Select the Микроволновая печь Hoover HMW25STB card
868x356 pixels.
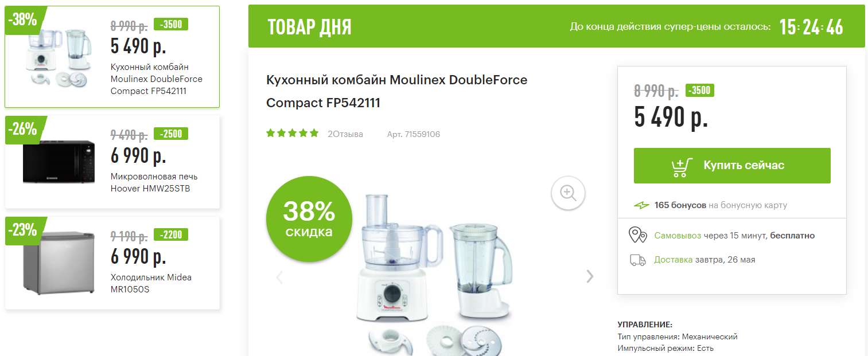point(112,162)
